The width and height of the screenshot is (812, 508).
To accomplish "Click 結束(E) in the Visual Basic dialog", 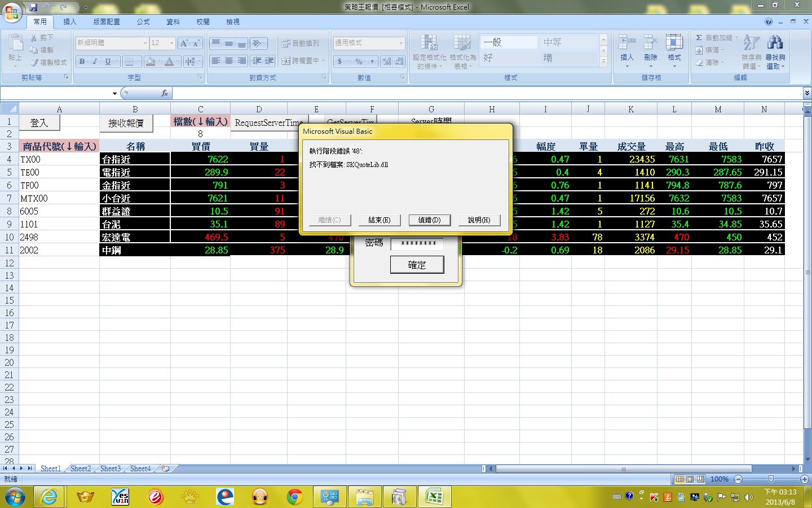I will [x=379, y=220].
